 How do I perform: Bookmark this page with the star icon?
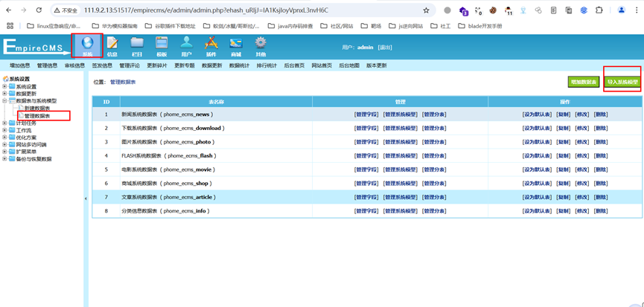[x=427, y=10]
